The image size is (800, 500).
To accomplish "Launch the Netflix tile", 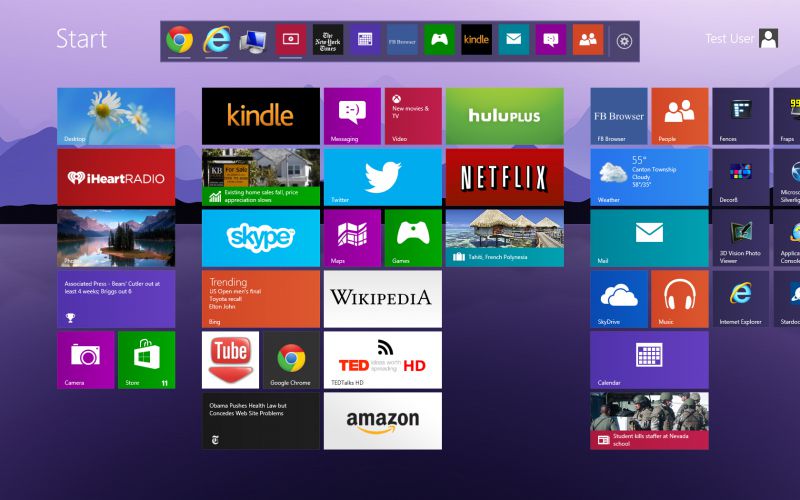I will [x=504, y=177].
